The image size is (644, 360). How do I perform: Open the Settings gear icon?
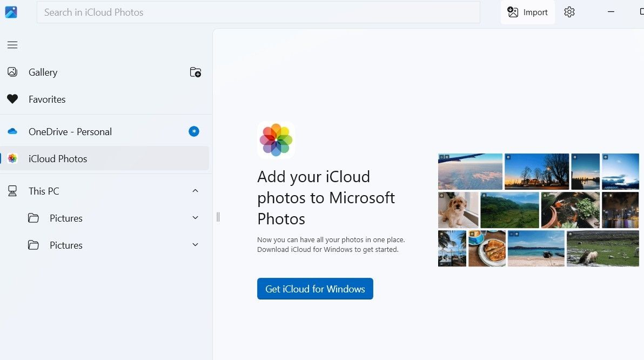569,12
